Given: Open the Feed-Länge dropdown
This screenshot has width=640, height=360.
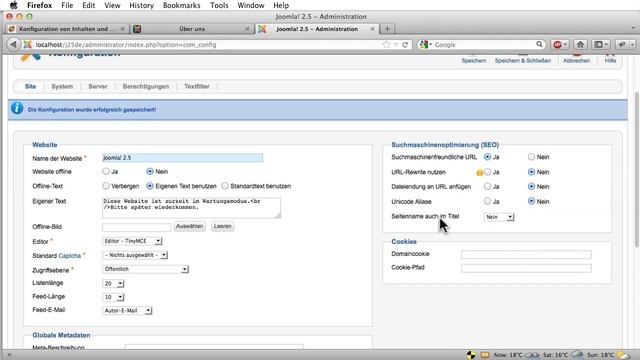Looking at the screenshot, I should (113, 297).
